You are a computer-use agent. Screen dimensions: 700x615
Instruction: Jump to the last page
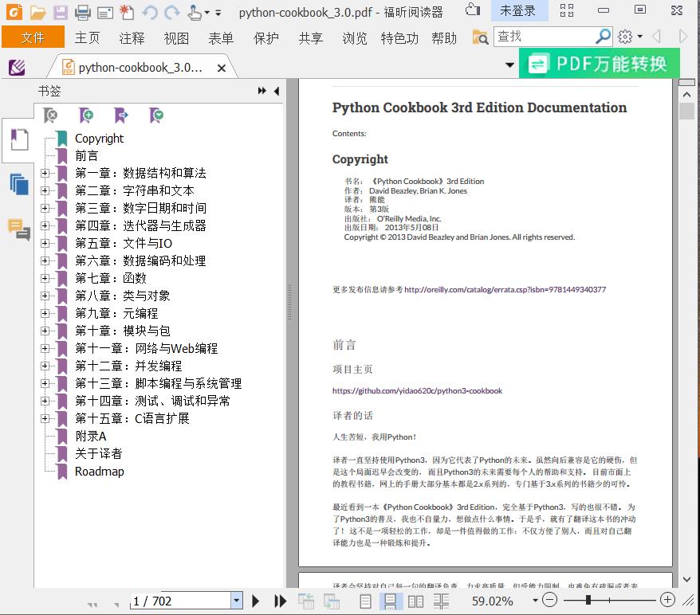click(x=281, y=601)
